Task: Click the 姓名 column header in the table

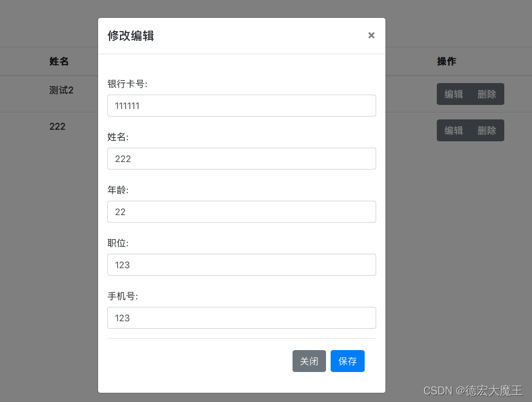Action: [x=59, y=61]
